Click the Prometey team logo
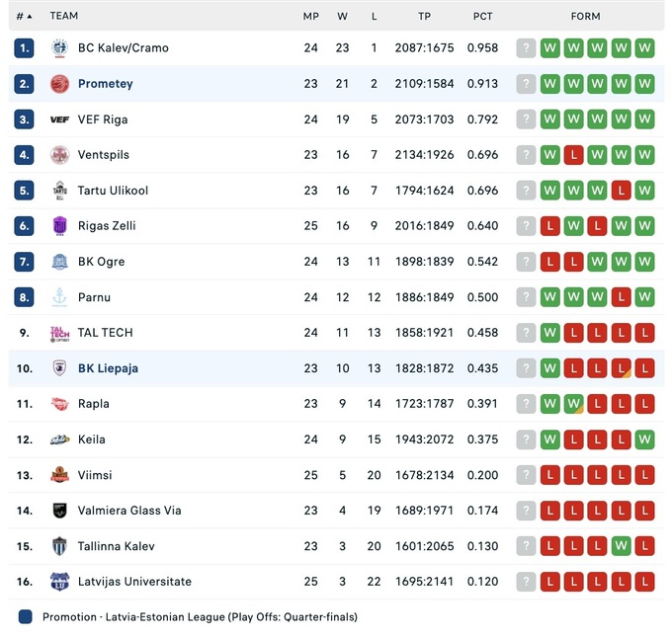Image resolution: width=672 pixels, height=638 pixels. click(x=59, y=84)
